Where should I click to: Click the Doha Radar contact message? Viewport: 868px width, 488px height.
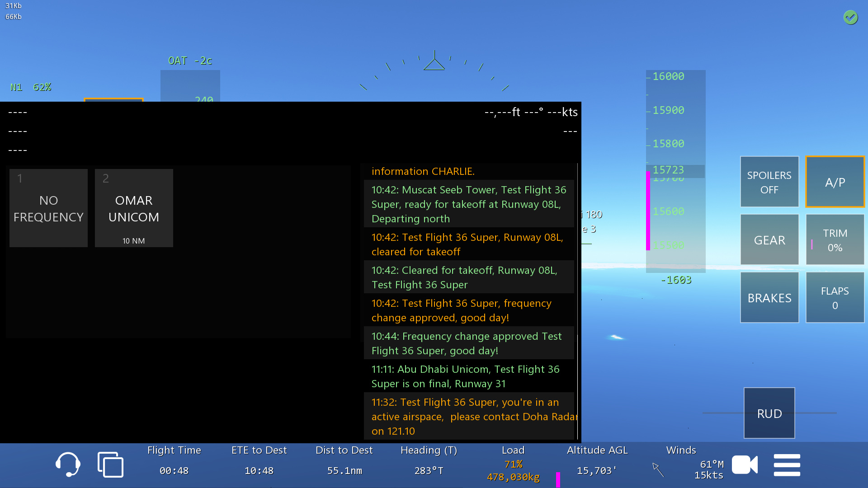pos(469,417)
